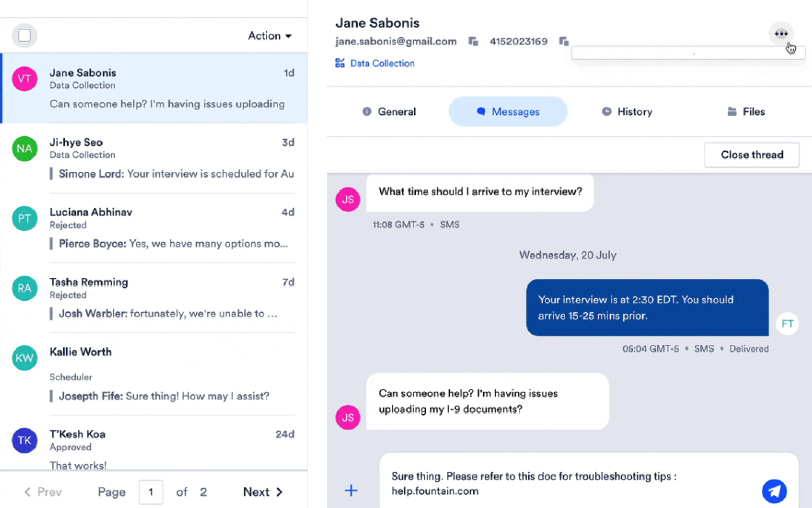This screenshot has width=812, height=508.
Task: Click the plus attachment icon
Action: [351, 490]
